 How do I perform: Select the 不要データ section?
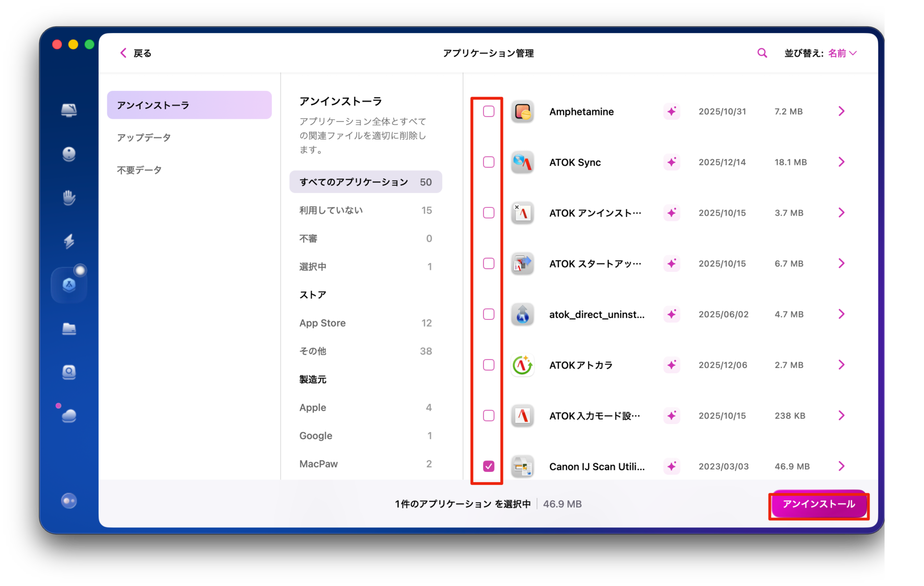point(140,170)
